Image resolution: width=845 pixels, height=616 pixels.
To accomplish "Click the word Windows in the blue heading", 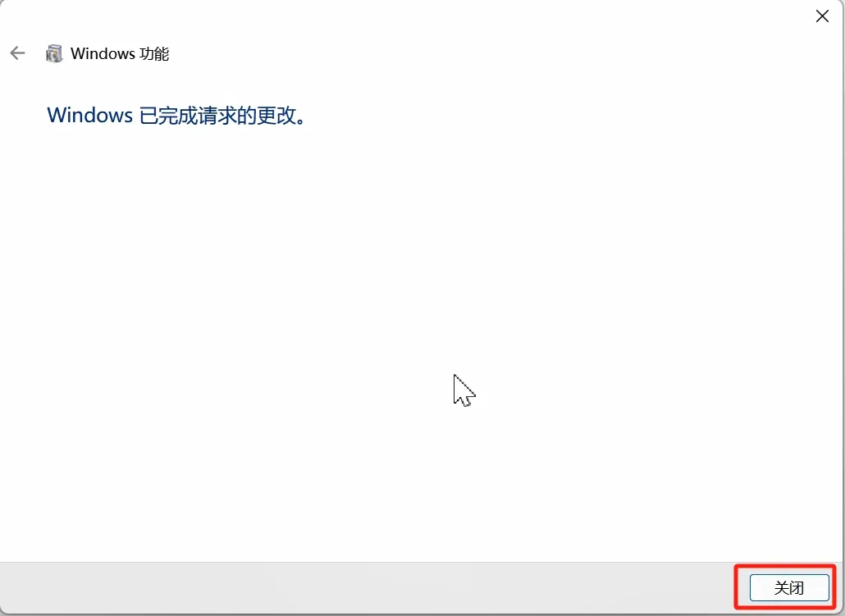I will [x=89, y=115].
